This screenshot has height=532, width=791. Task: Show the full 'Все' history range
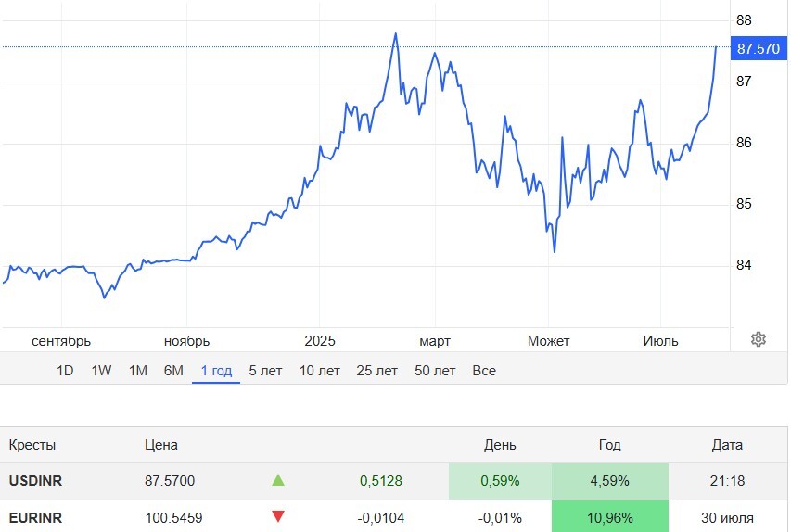pyautogui.click(x=484, y=371)
